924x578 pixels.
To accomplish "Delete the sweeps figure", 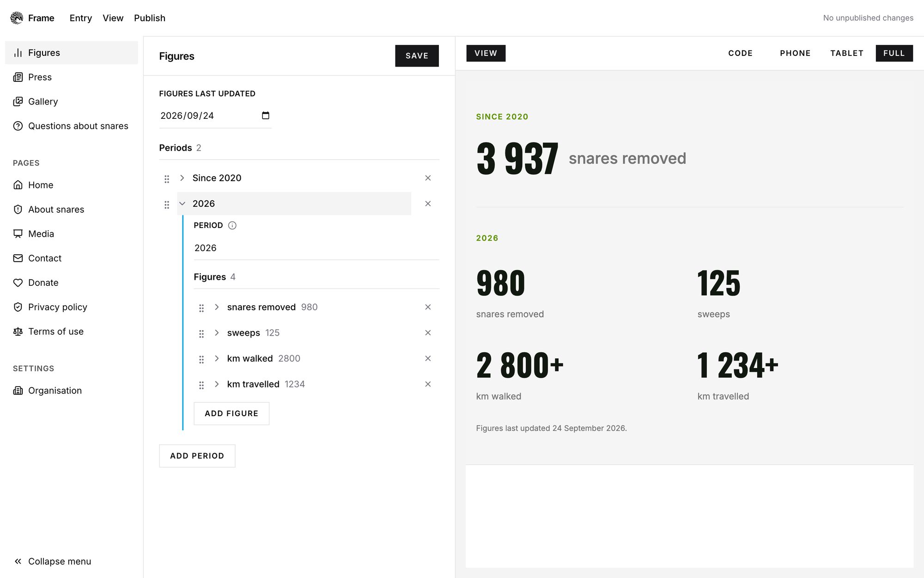I will [428, 333].
